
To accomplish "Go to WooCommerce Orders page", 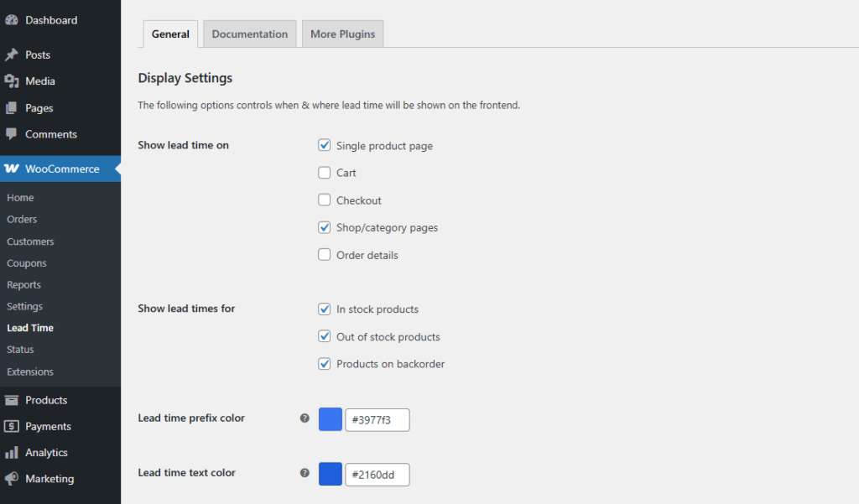I will [x=23, y=219].
